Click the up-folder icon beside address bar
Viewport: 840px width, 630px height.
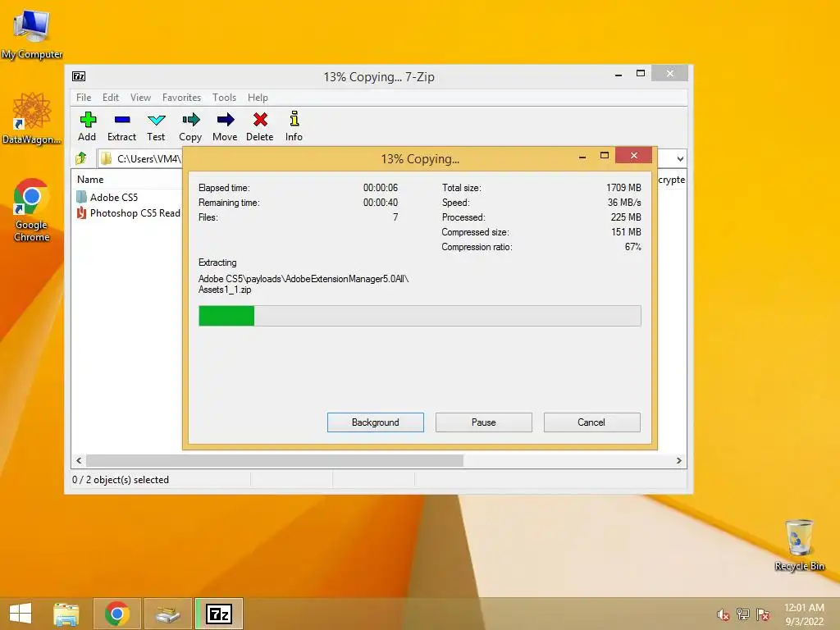pos(81,158)
